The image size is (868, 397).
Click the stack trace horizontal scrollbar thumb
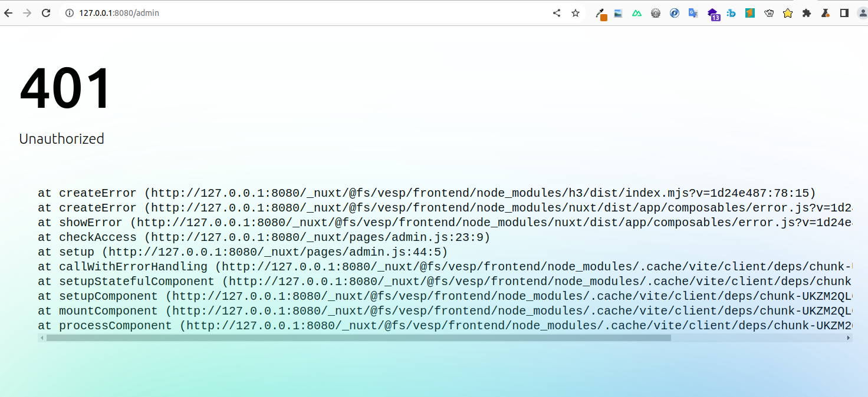(x=359, y=338)
